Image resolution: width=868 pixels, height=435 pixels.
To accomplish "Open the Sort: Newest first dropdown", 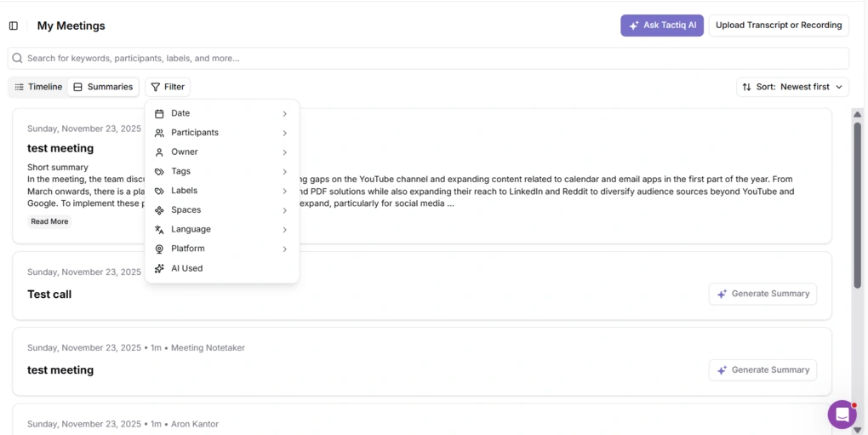I will (x=792, y=87).
